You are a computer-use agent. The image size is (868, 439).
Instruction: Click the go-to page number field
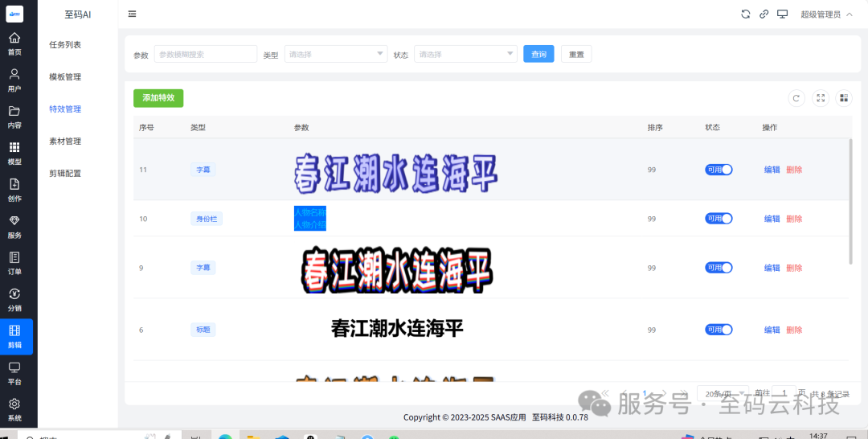pyautogui.click(x=784, y=394)
